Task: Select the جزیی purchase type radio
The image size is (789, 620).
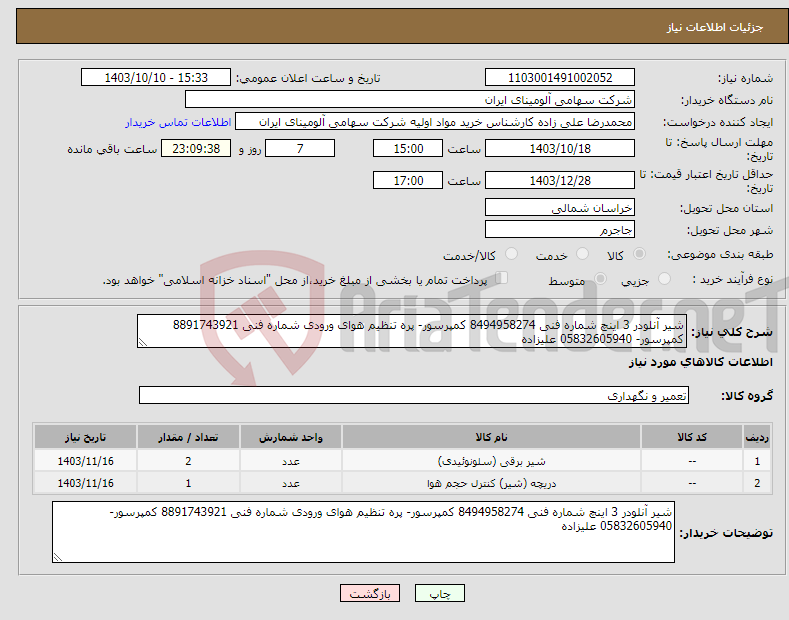Action: pyautogui.click(x=664, y=279)
